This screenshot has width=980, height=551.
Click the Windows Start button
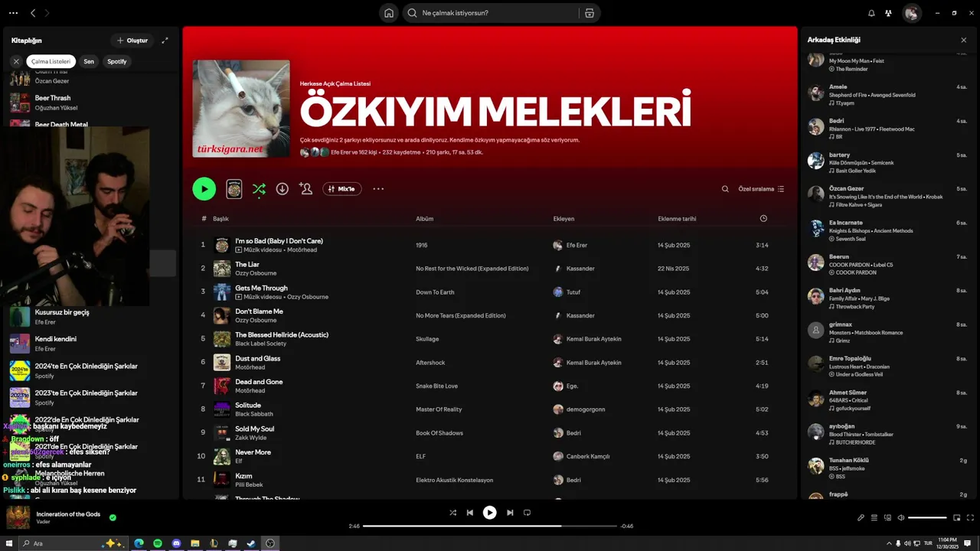pos(8,543)
